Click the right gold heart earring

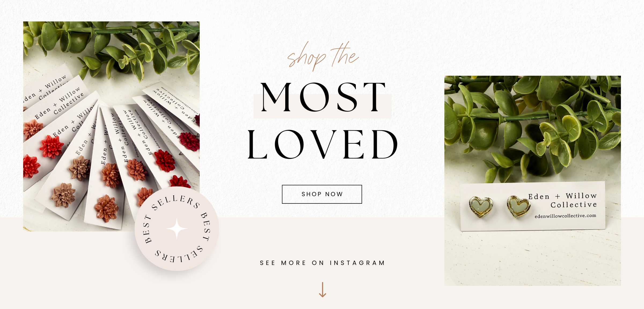(518, 206)
